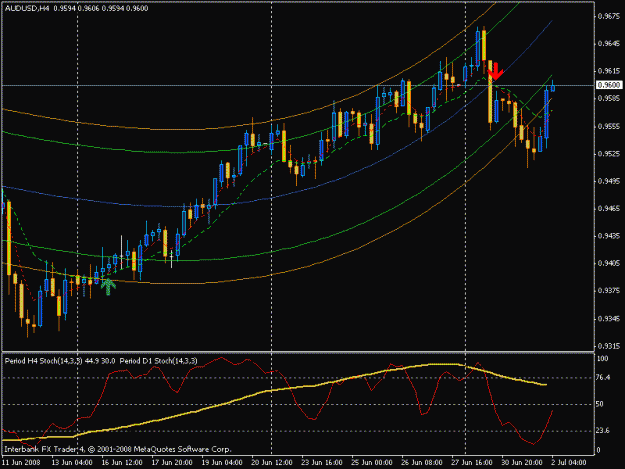The width and height of the screenshot is (625, 469).
Task: Click the 19 Jun 04:00 time label
Action: pyautogui.click(x=222, y=462)
